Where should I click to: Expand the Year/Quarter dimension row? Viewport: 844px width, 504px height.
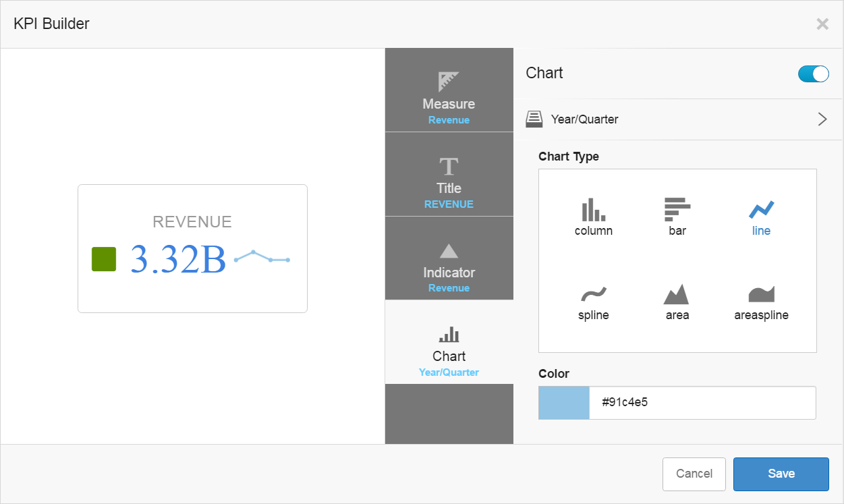coord(678,119)
